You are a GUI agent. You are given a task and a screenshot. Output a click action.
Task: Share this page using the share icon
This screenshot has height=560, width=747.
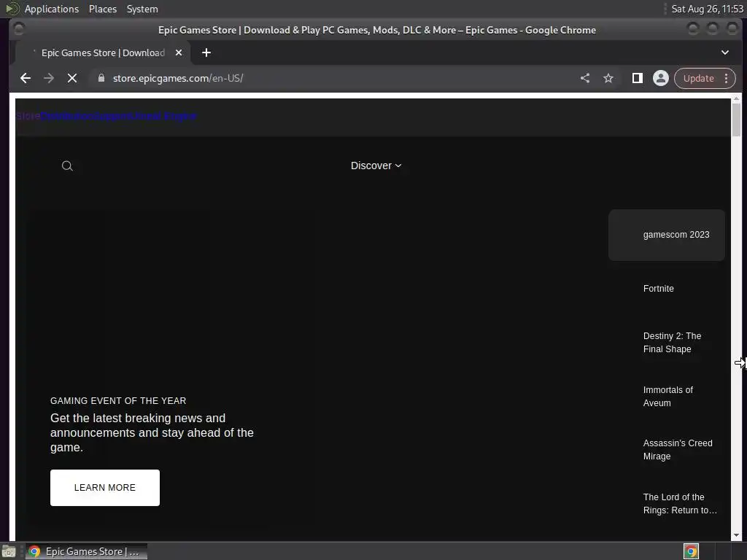(x=585, y=78)
